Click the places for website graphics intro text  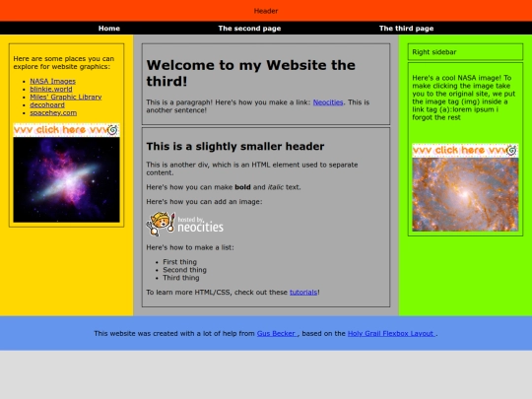point(64,63)
